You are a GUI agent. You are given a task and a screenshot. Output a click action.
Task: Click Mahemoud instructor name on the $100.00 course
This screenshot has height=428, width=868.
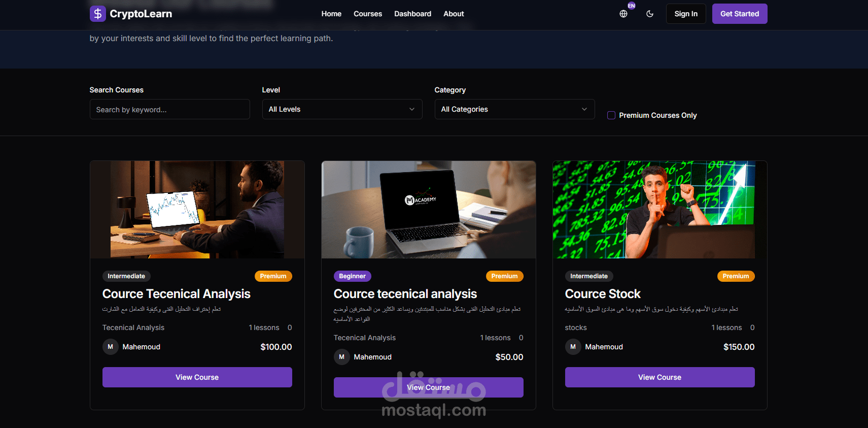[142, 347]
